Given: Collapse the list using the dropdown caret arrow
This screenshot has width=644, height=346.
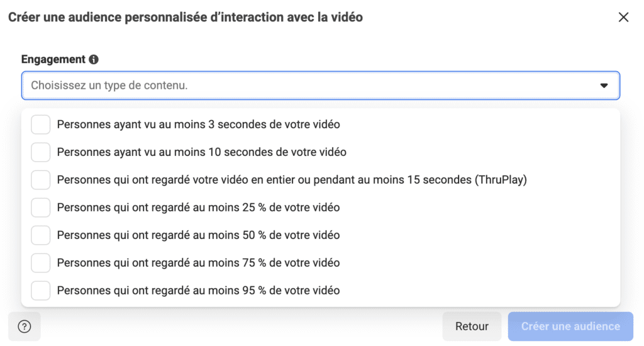Looking at the screenshot, I should [x=604, y=86].
